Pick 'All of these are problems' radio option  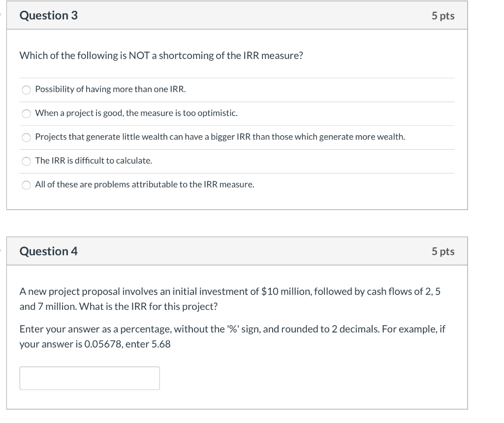click(27, 185)
